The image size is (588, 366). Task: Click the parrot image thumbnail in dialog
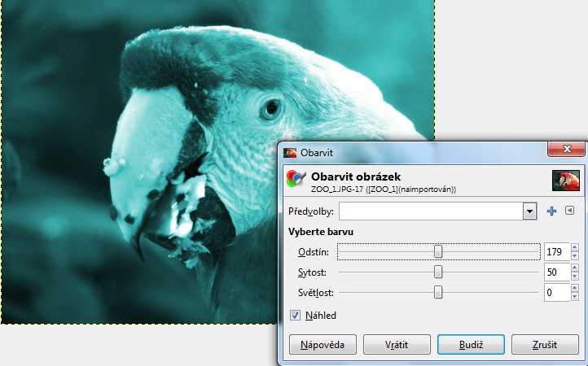pyautogui.click(x=566, y=181)
